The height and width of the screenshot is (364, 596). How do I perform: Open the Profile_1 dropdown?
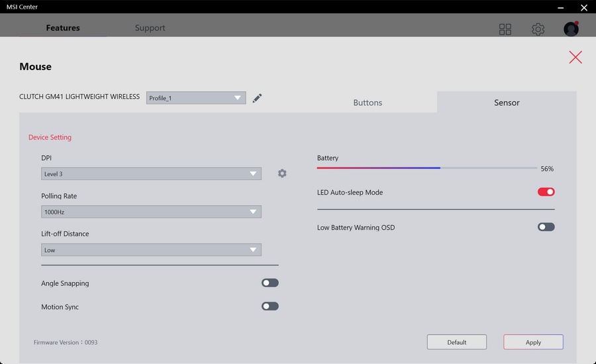196,98
